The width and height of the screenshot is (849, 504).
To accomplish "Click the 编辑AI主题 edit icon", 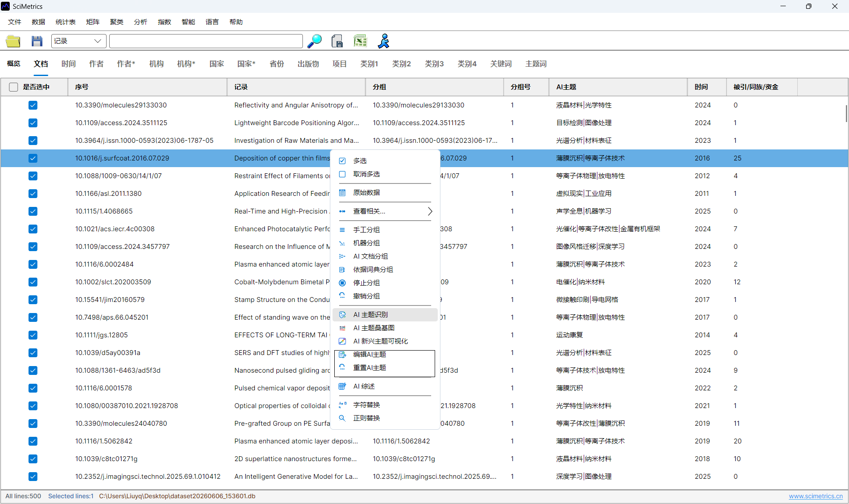I will click(x=342, y=355).
